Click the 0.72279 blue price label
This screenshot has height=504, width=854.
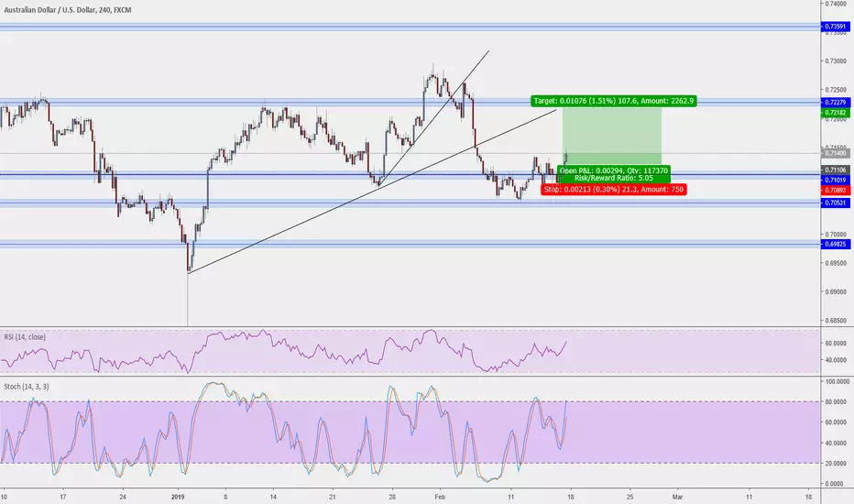[835, 103]
